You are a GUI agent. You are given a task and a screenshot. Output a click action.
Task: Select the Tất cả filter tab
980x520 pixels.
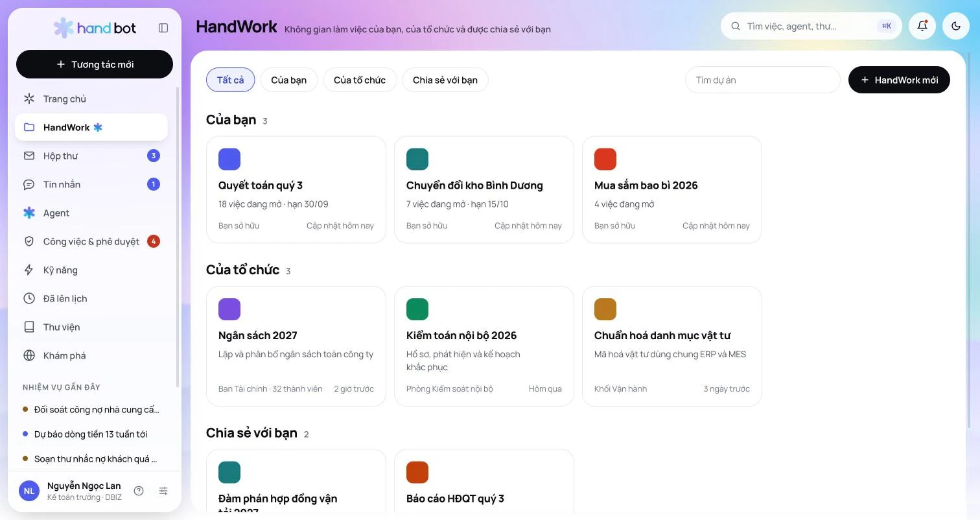(x=230, y=80)
